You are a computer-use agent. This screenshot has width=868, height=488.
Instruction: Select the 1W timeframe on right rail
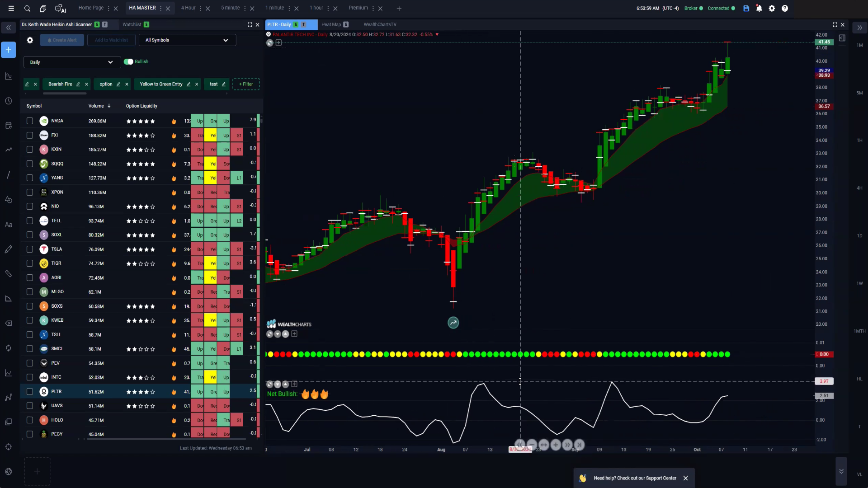(859, 284)
